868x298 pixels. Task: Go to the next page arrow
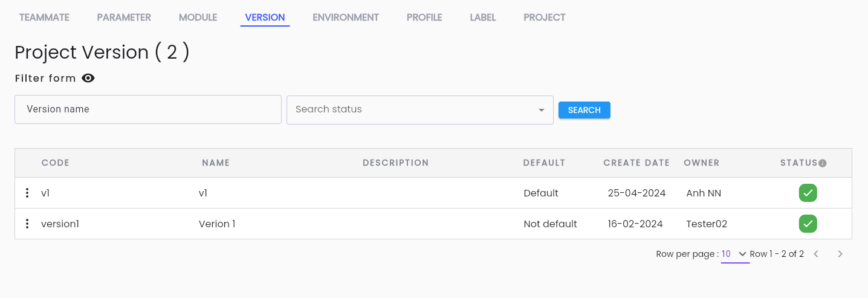click(x=840, y=254)
